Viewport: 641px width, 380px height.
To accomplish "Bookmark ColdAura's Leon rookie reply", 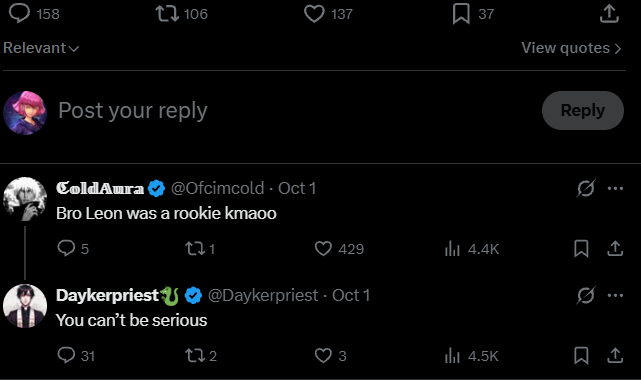I will [581, 248].
